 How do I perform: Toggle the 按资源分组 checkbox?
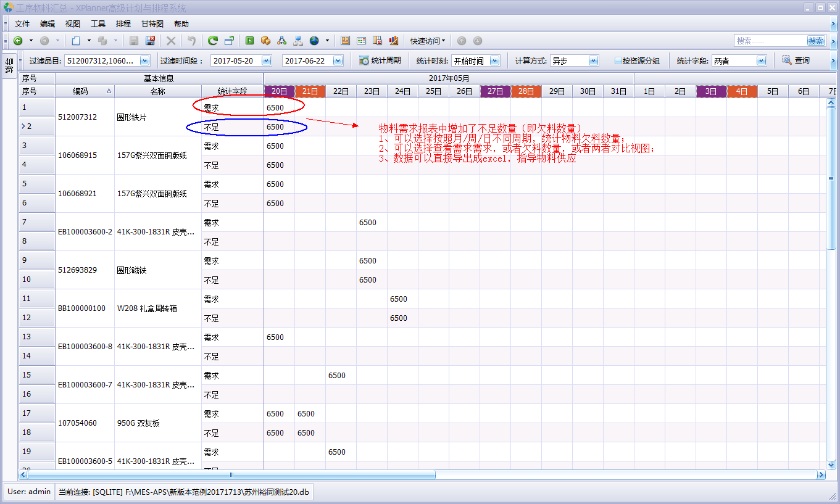tap(618, 61)
